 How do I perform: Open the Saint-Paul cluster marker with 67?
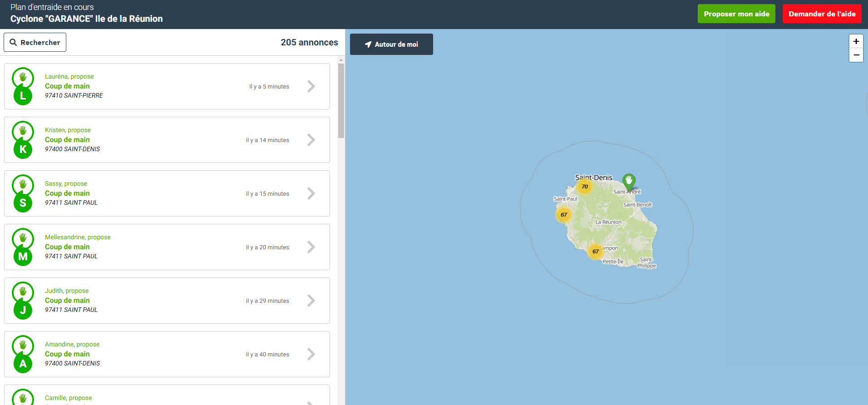[x=564, y=215]
